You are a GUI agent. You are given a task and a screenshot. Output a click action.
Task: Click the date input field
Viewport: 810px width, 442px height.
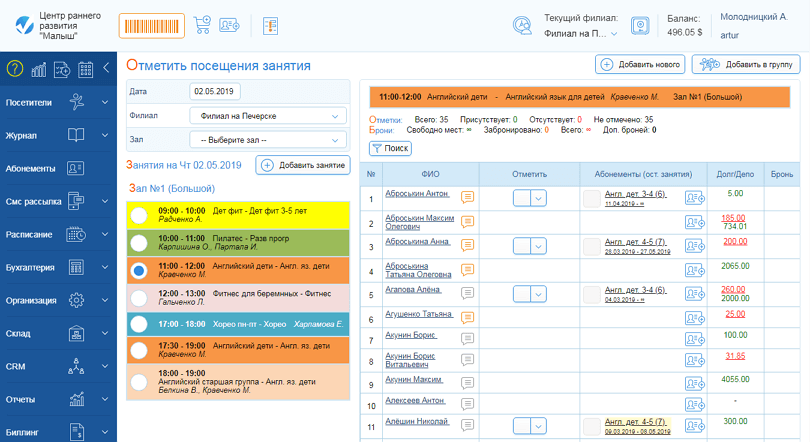coord(215,91)
